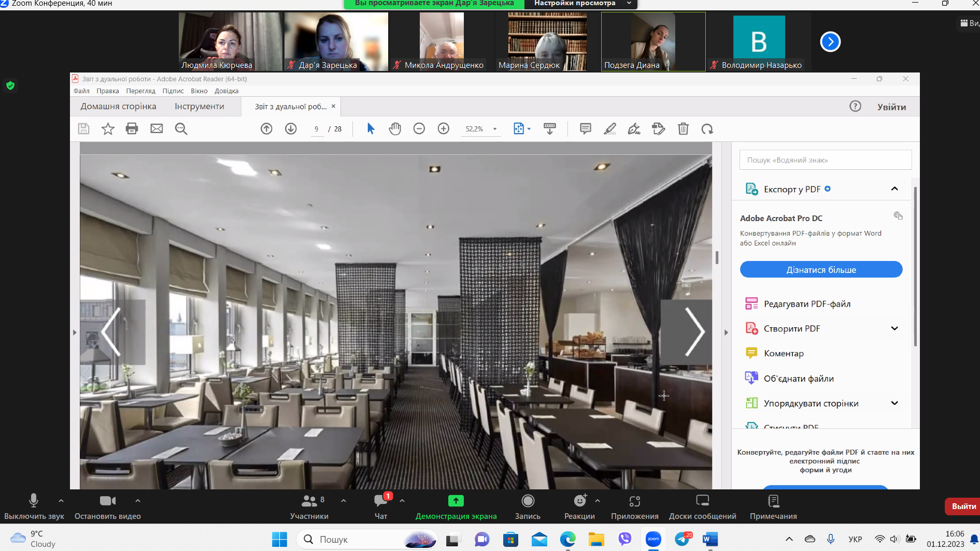Click the Дізнатися більше button
Image resolution: width=980 pixels, height=551 pixels.
coord(821,270)
